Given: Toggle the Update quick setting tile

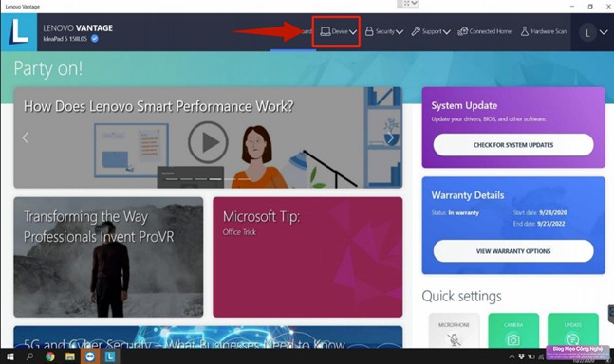Looking at the screenshot, I should pyautogui.click(x=573, y=331).
